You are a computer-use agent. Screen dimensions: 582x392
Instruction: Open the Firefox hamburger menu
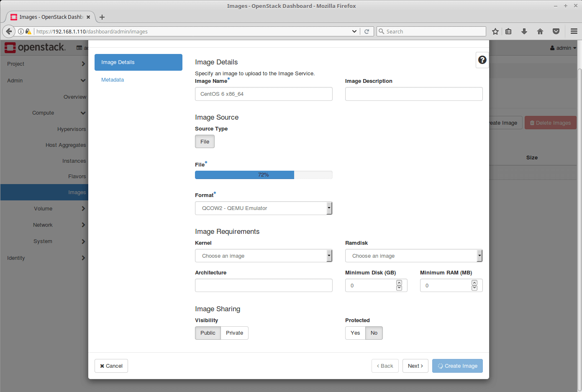[x=574, y=31]
